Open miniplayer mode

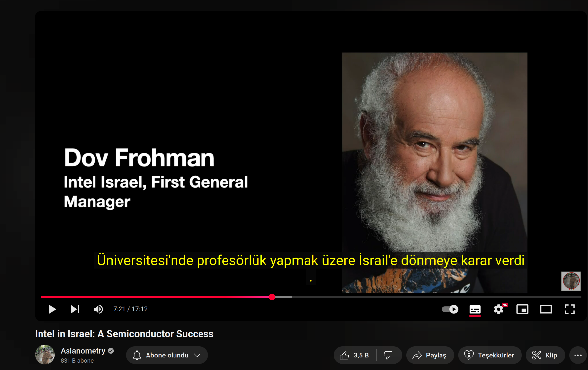[522, 309]
